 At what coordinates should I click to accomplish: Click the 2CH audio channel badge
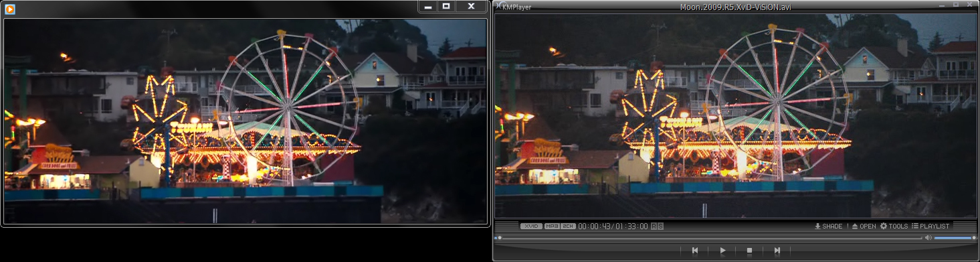tap(568, 226)
